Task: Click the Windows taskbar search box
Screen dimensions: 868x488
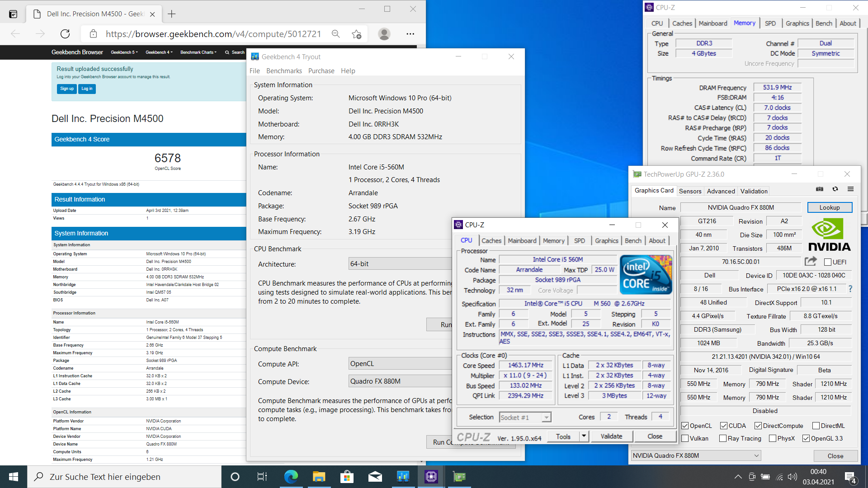Action: pos(124,477)
